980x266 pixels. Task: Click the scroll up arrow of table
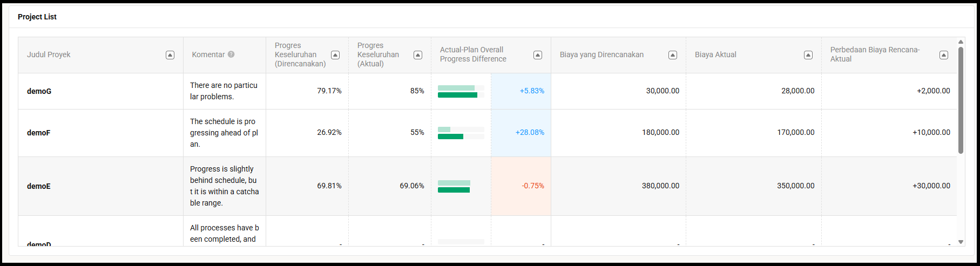pyautogui.click(x=961, y=42)
